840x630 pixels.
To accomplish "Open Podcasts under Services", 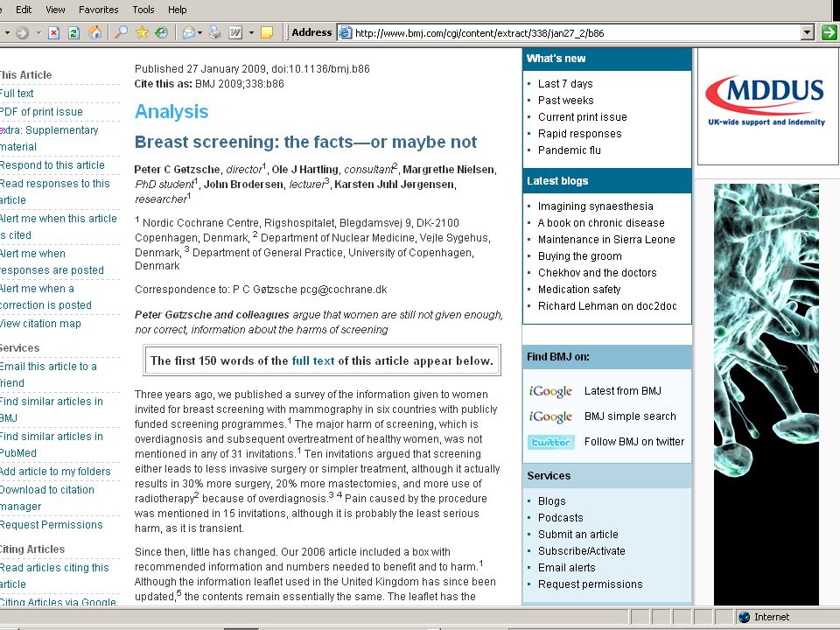I will (560, 517).
